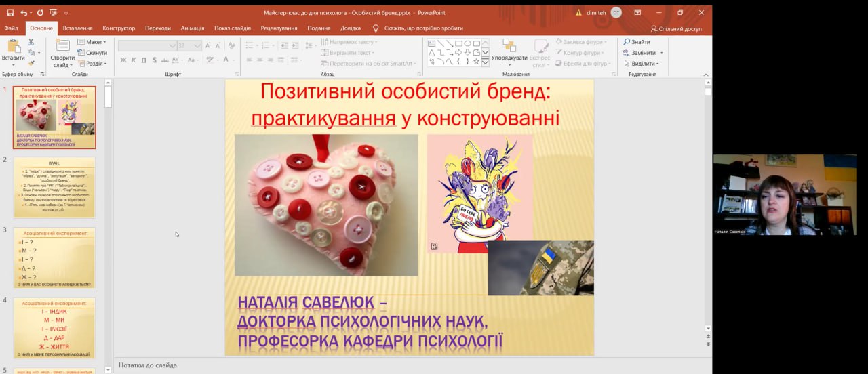Open the Виділити select dropdown

[x=642, y=64]
